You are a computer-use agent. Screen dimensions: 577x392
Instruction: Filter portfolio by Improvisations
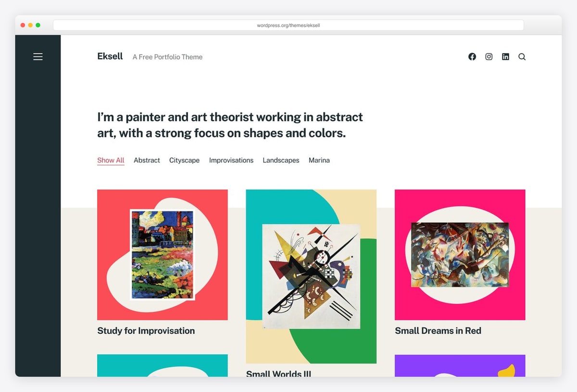click(x=231, y=160)
